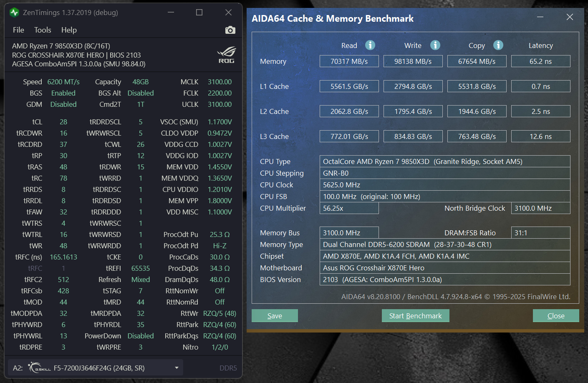Click the Refresh value Mixed
588x383 pixels.
coord(141,280)
